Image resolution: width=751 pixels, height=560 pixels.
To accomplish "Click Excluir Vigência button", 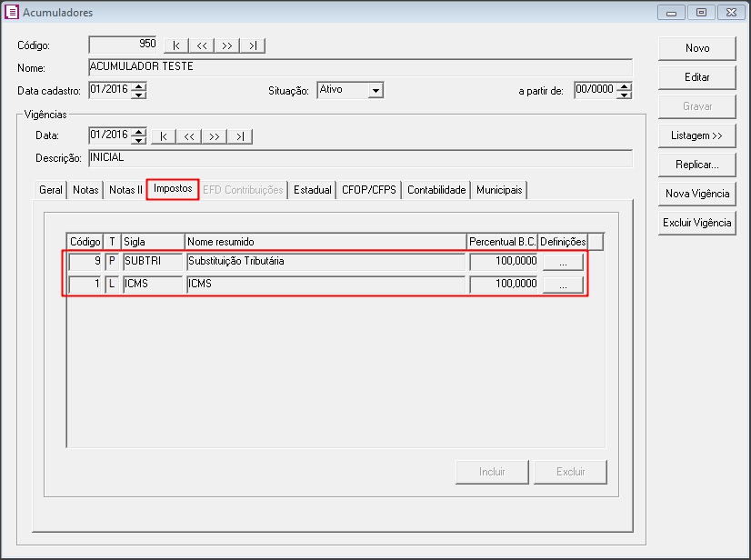I will pyautogui.click(x=696, y=224).
